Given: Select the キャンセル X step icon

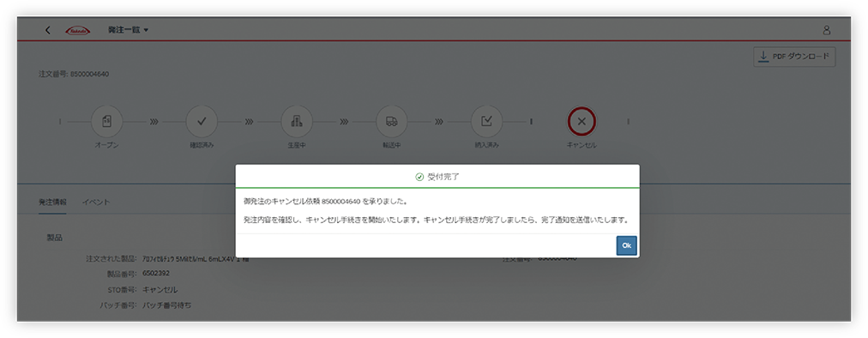Looking at the screenshot, I should pyautogui.click(x=582, y=121).
